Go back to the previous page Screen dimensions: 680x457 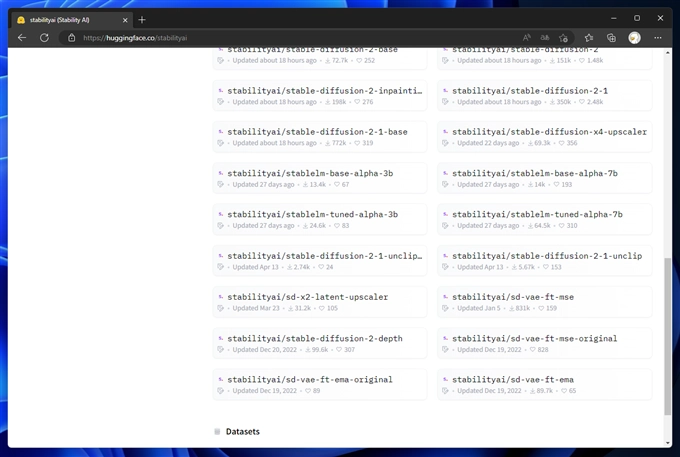[22, 38]
